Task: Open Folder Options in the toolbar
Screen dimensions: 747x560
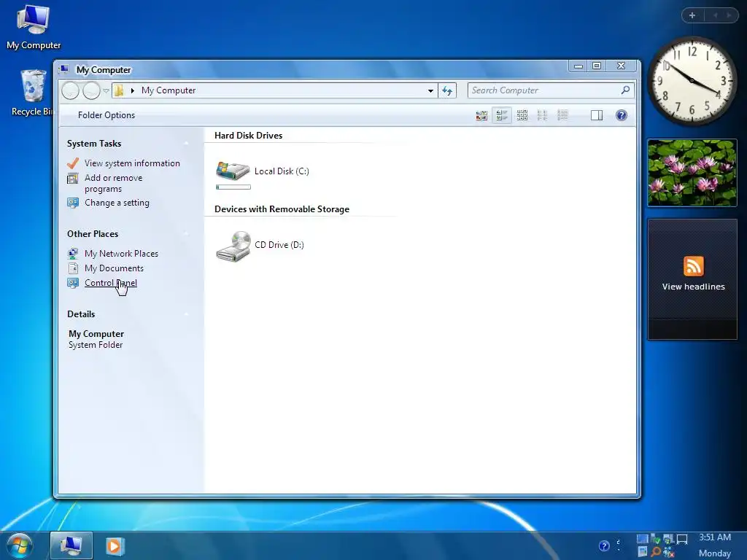Action: click(x=107, y=115)
